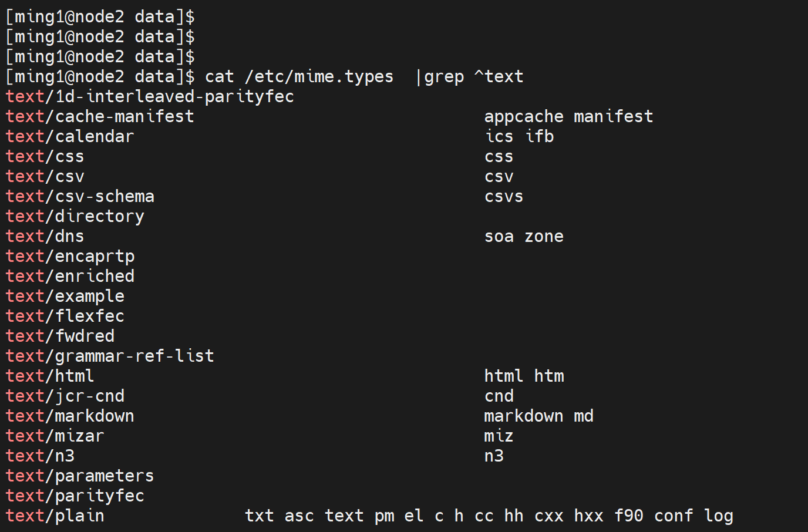Viewport: 808px width, 532px height.
Task: Select the text/calendar MIME type
Action: tap(70, 137)
